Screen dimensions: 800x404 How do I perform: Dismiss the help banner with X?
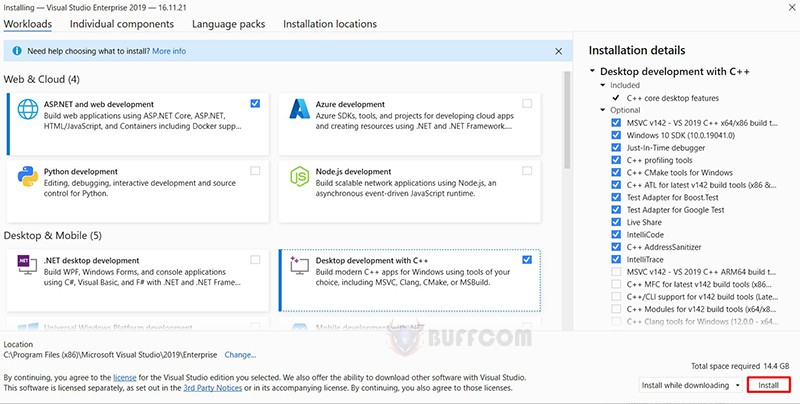click(x=559, y=52)
